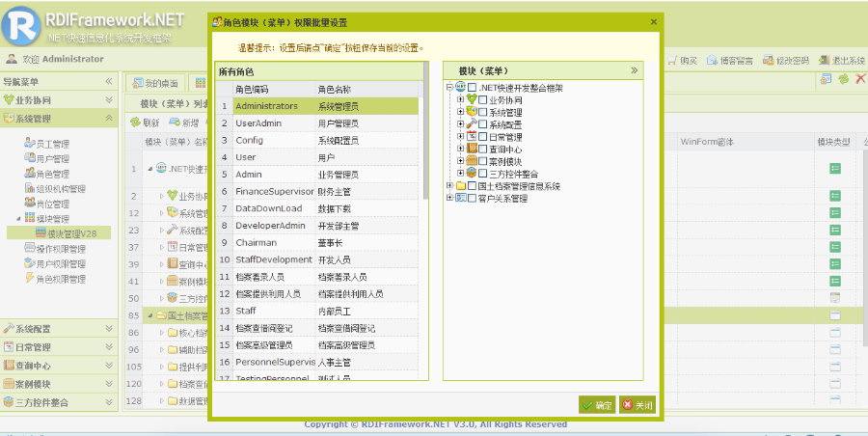Check the 系统管理 checkbox in dialog

click(483, 113)
